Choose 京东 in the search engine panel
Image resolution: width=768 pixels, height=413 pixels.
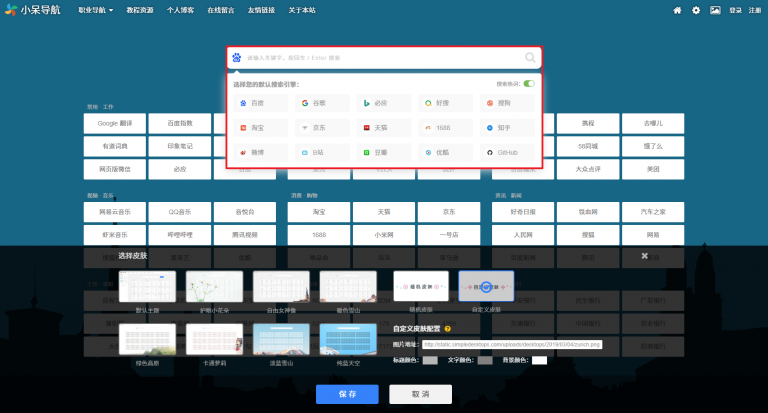tap(322, 128)
